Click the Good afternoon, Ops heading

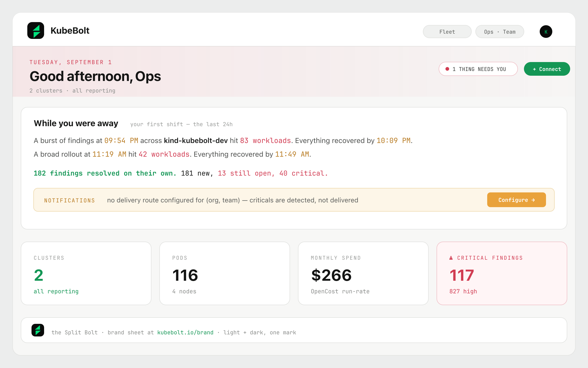tap(95, 76)
